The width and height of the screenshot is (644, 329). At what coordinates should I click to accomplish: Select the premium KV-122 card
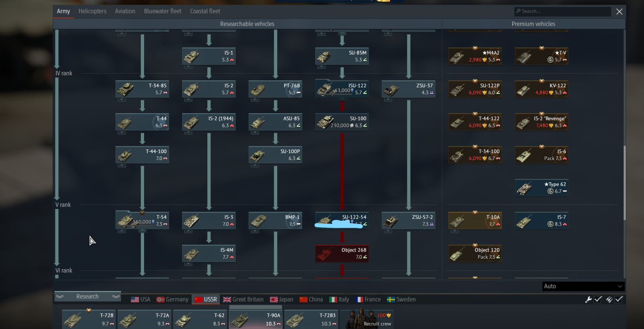[x=542, y=89]
